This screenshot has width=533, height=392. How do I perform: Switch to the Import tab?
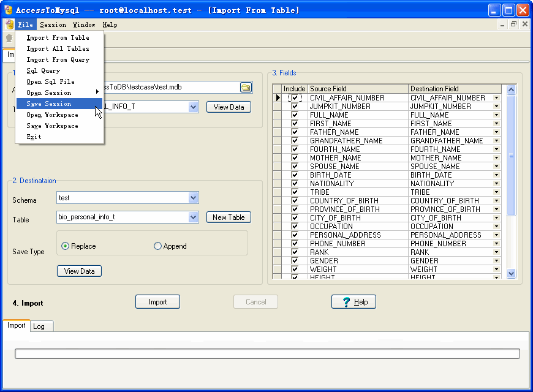click(x=17, y=325)
